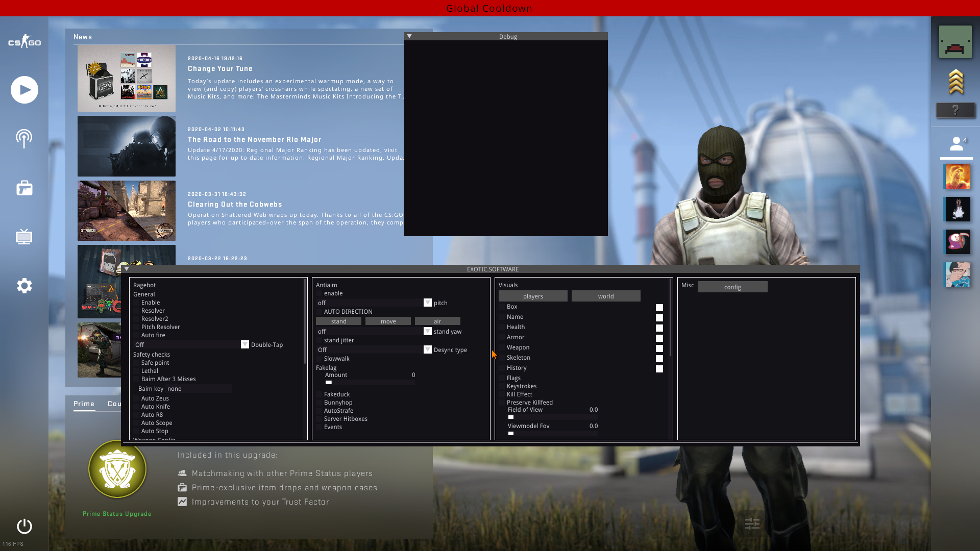Open the Change Your Tune news article

[x=220, y=68]
